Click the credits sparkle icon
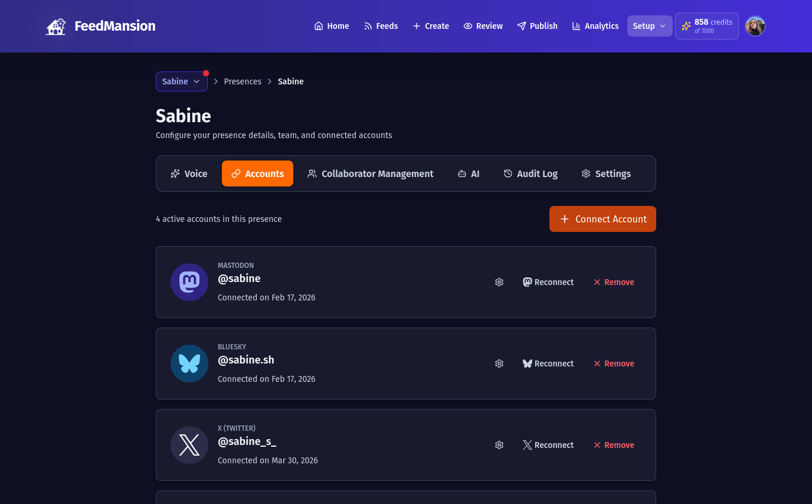The width and height of the screenshot is (812, 504). click(686, 26)
